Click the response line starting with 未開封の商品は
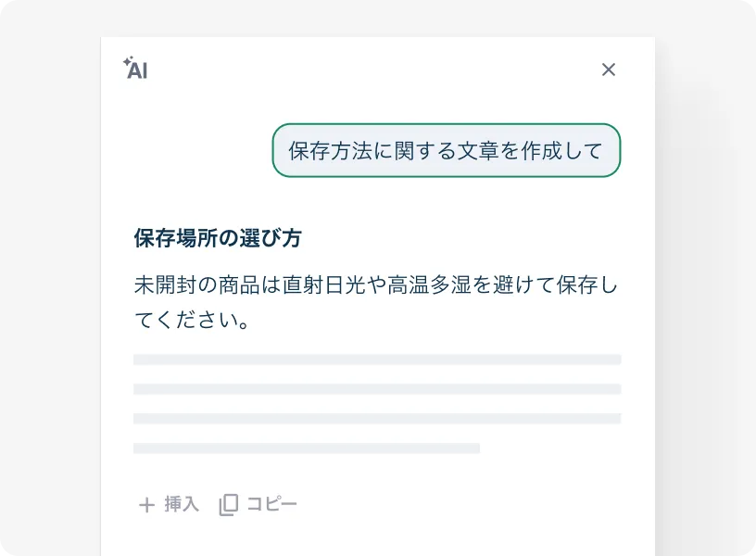This screenshot has height=556, width=756. [x=375, y=284]
